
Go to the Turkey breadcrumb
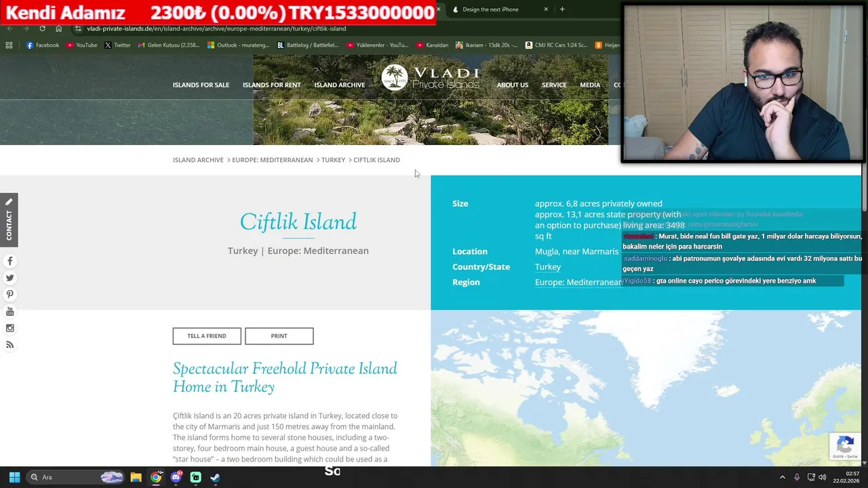333,160
